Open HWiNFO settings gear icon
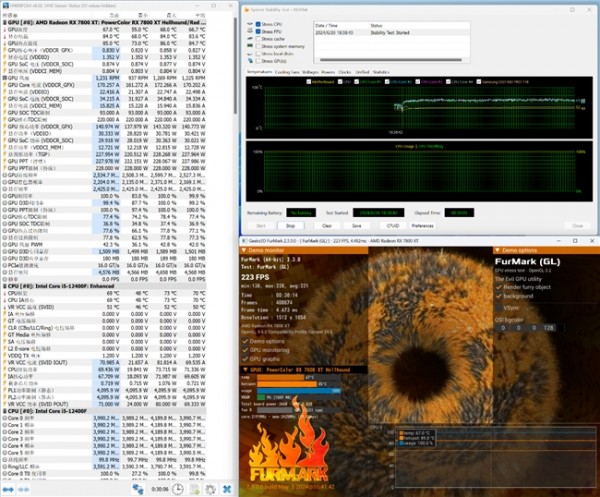 210,489
